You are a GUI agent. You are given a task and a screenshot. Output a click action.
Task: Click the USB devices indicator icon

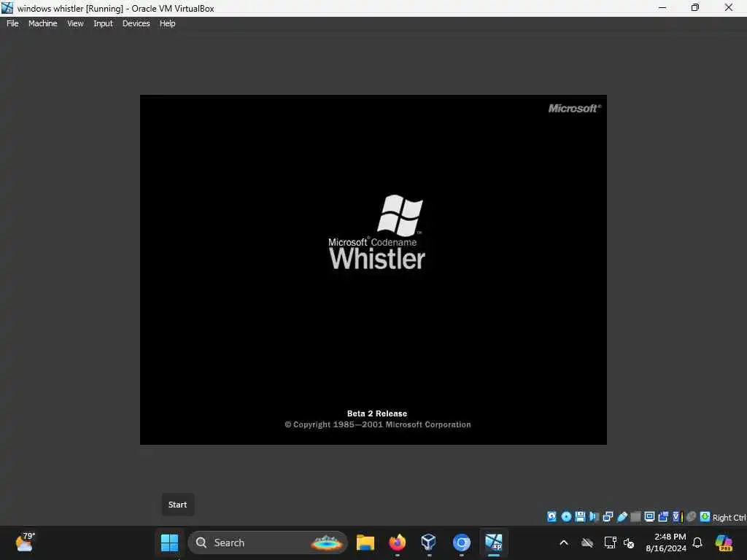point(622,517)
